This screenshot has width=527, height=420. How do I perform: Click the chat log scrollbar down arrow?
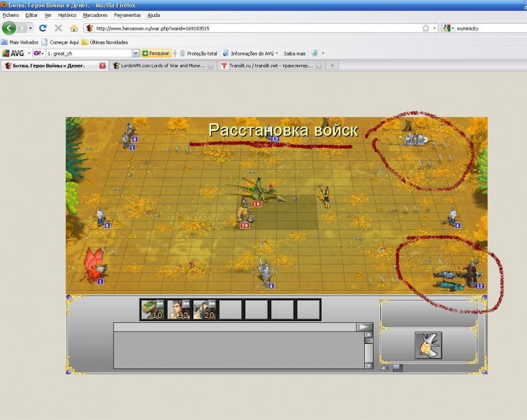(369, 366)
